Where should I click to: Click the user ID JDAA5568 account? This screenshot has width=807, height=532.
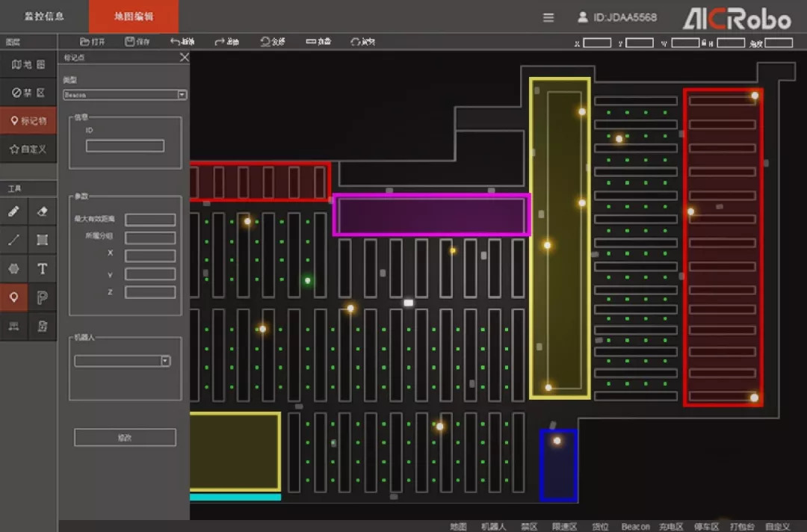[x=617, y=17]
